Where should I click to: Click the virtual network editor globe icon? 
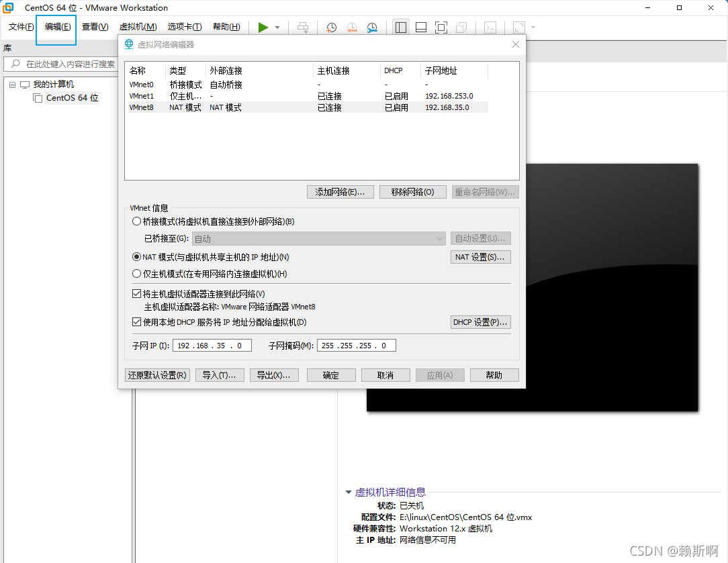pyautogui.click(x=128, y=44)
